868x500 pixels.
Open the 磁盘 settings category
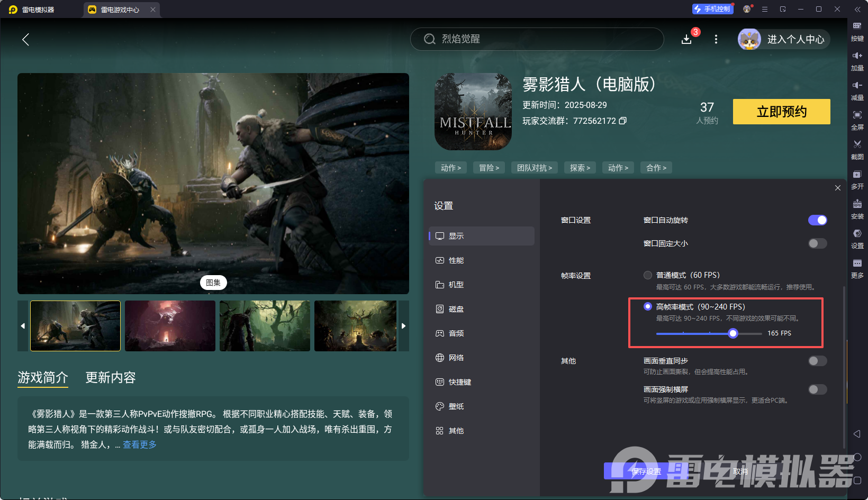pos(482,309)
